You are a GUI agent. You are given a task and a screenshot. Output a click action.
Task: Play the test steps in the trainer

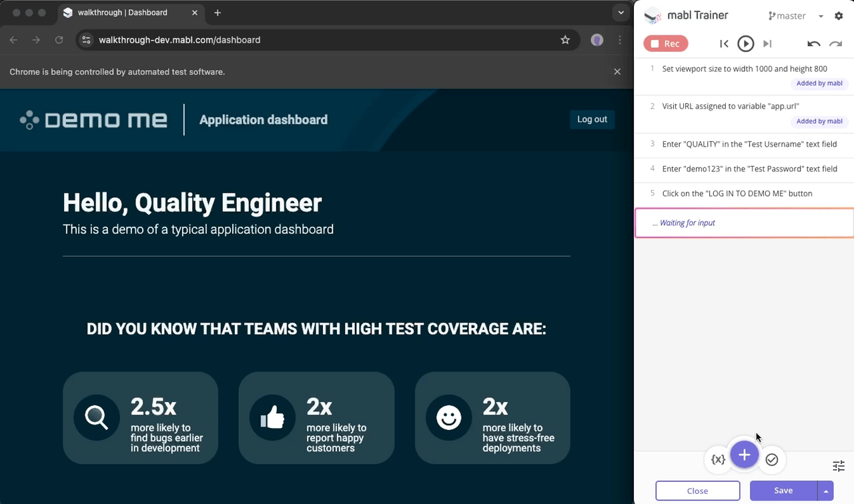click(745, 43)
